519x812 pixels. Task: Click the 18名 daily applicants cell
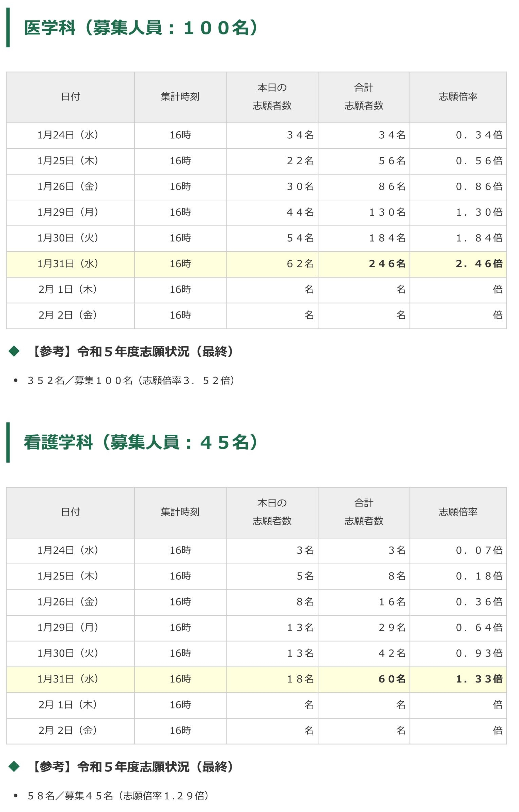pyautogui.click(x=300, y=679)
